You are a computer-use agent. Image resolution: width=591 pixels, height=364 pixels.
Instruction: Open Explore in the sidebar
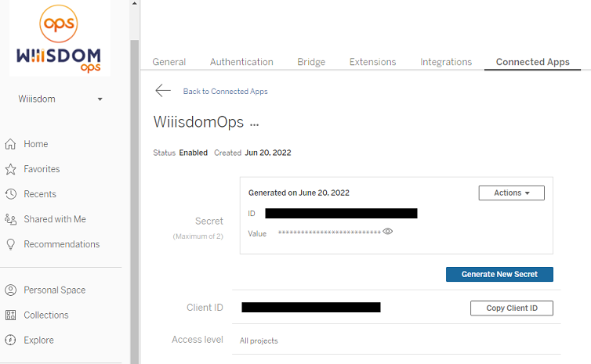(39, 341)
